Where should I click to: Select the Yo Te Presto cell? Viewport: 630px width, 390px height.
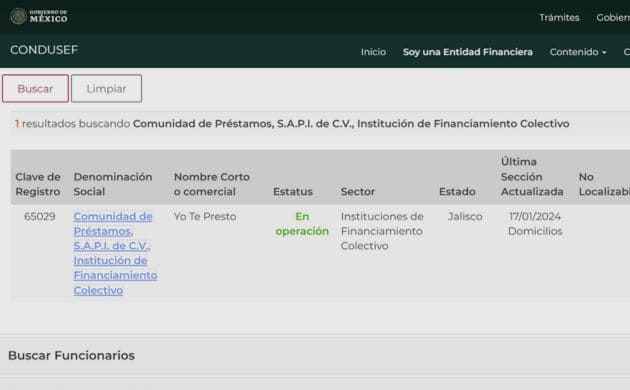pos(205,216)
